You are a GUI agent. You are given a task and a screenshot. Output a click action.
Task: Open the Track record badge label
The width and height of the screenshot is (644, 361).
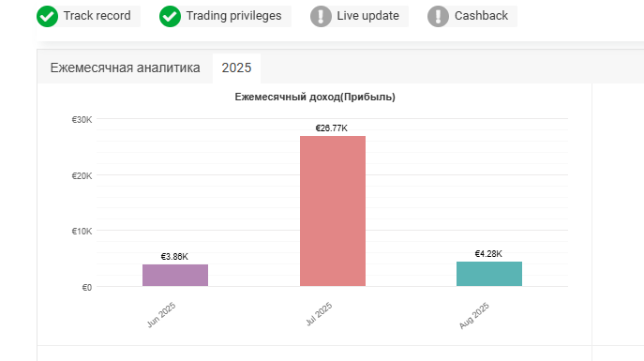pos(97,16)
